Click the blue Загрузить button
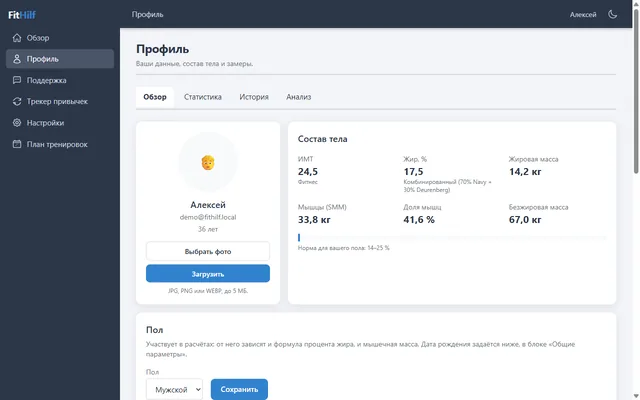This screenshot has height=400, width=640. point(208,273)
